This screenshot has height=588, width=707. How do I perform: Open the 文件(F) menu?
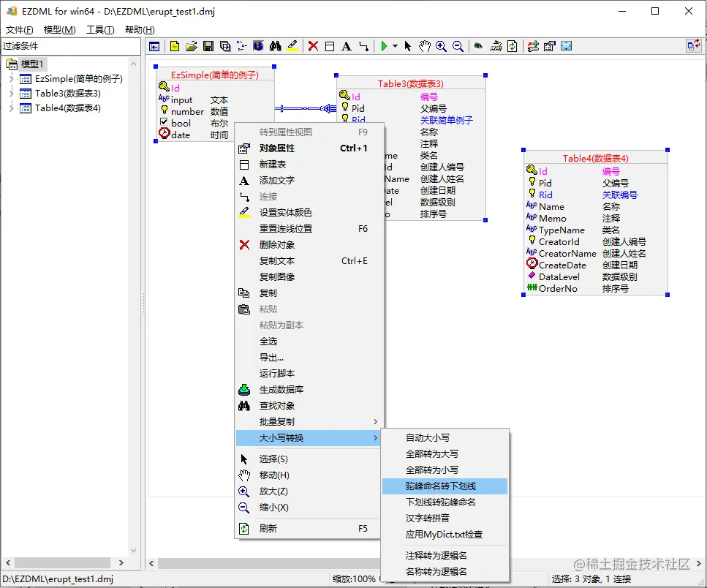point(20,30)
